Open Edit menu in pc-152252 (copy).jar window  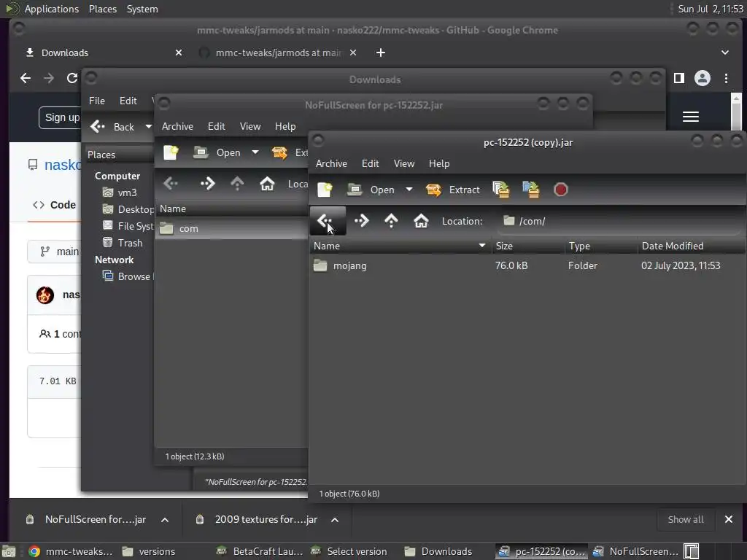tap(370, 163)
